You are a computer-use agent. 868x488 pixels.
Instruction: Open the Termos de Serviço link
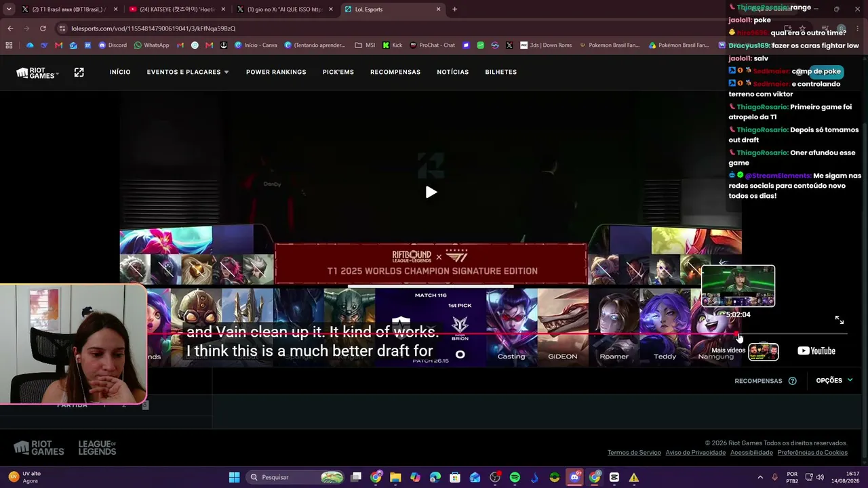pyautogui.click(x=634, y=453)
